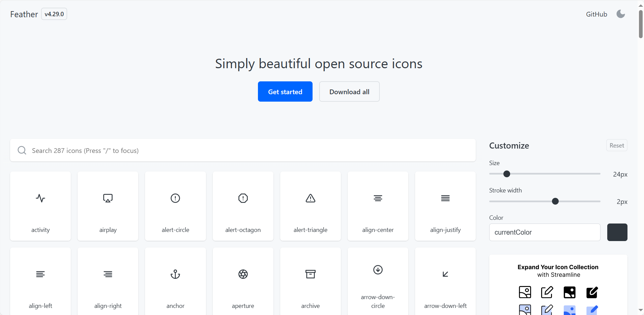This screenshot has height=315, width=644.
Task: Select the alert-triangle icon
Action: [310, 206]
